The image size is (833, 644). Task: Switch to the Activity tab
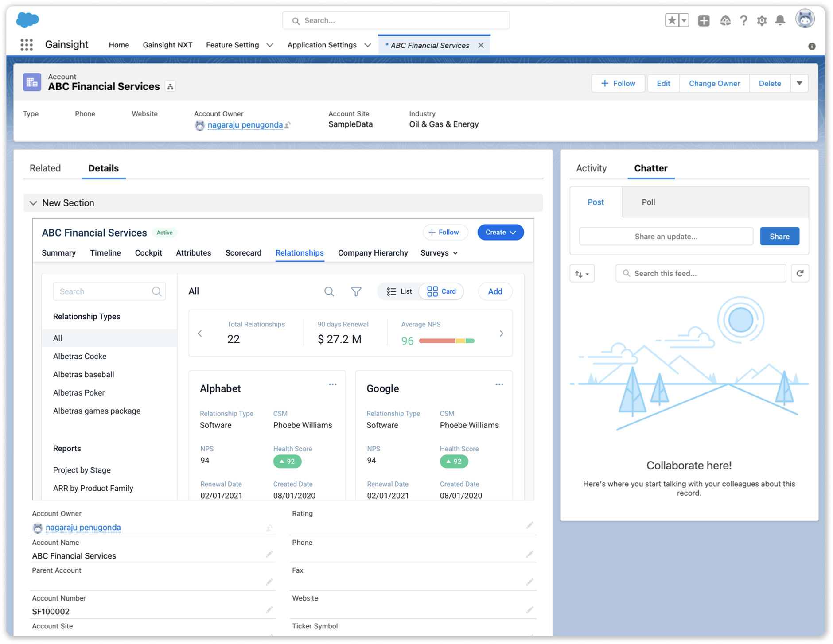(x=592, y=168)
